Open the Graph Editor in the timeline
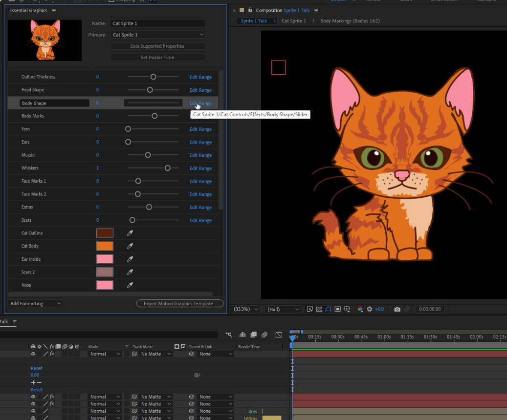507x420 pixels. (279, 335)
